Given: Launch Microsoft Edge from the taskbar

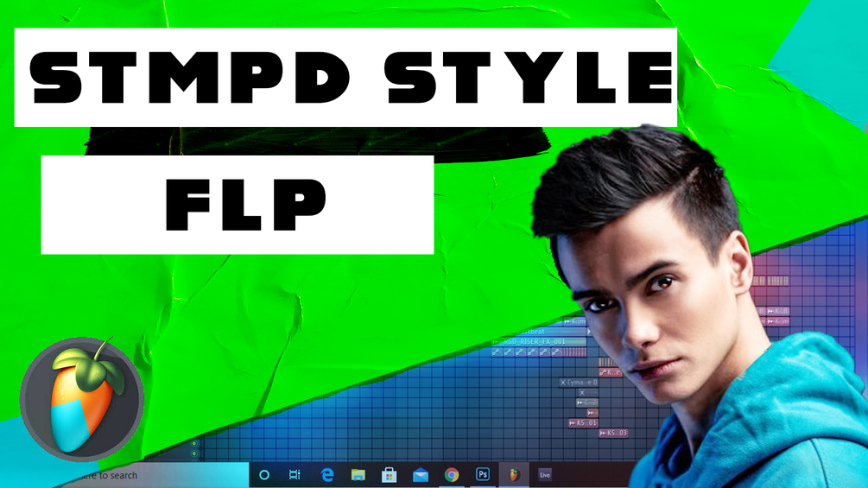Looking at the screenshot, I should pos(327,475).
